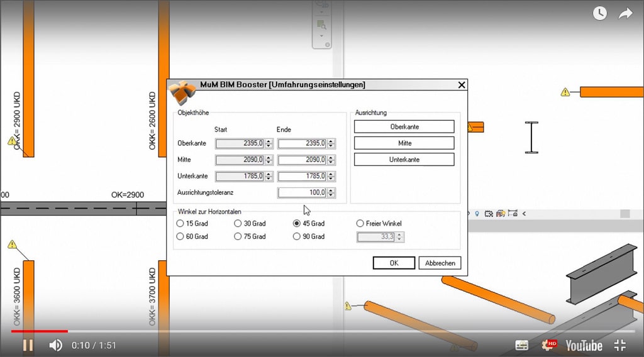Click Unterkante Ende spinner arrows

pyautogui.click(x=331, y=176)
